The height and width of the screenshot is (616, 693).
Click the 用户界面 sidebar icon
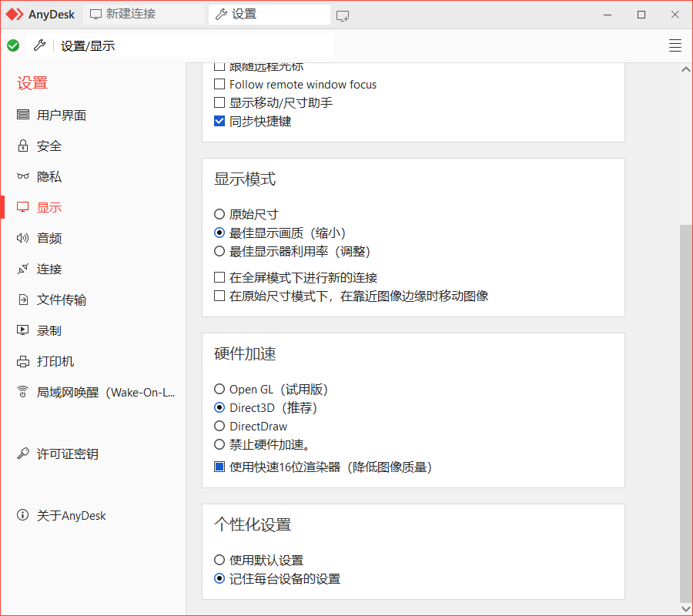pyautogui.click(x=23, y=115)
